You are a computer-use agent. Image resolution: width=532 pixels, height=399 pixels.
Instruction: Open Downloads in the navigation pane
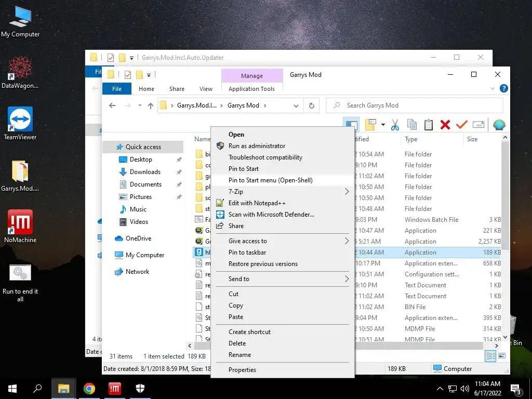(x=145, y=172)
